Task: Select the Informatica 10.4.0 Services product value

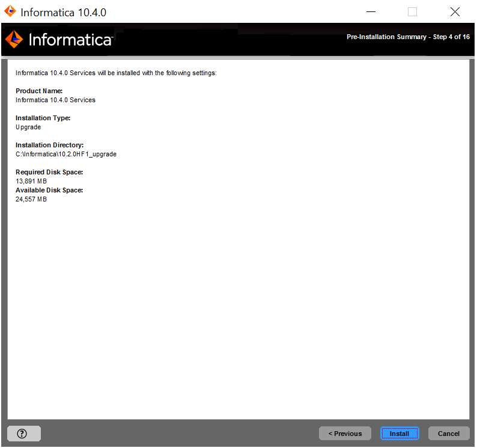Action: click(x=55, y=100)
